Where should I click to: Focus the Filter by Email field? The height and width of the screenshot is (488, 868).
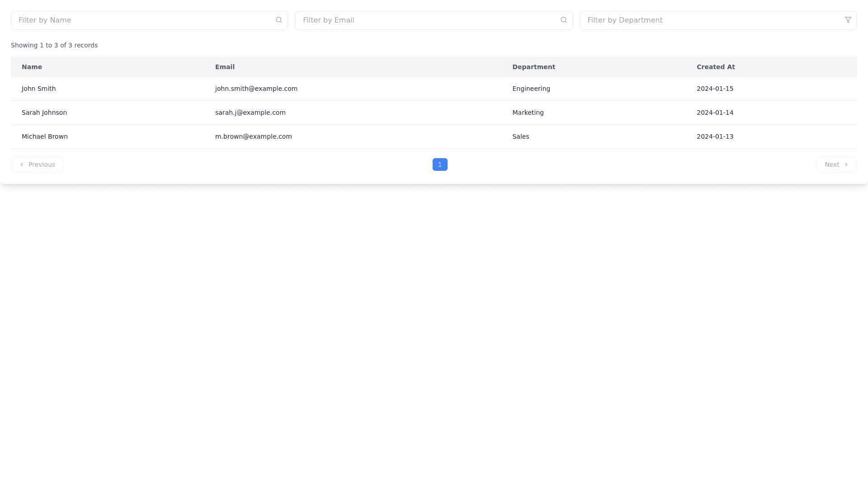coord(427,20)
